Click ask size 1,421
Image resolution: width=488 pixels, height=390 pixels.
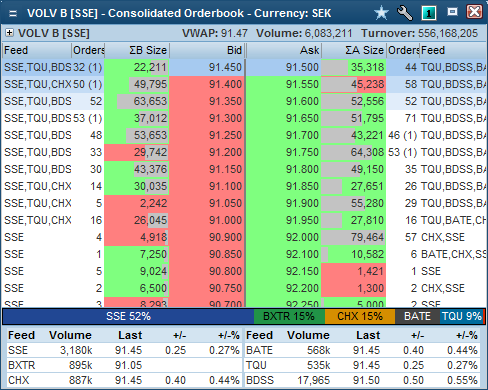(x=354, y=271)
